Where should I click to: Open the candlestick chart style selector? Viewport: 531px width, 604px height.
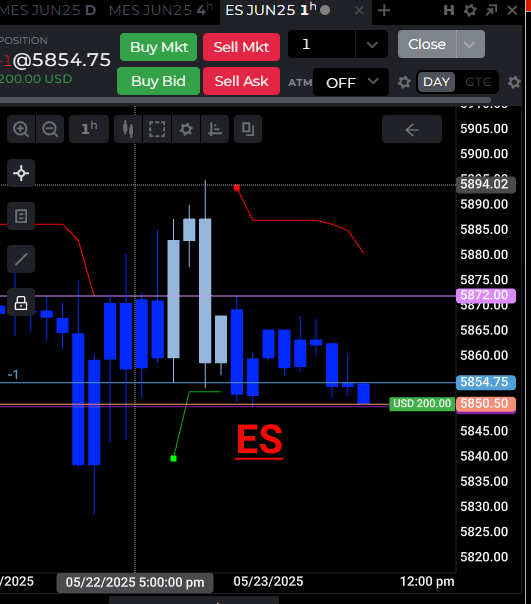128,129
